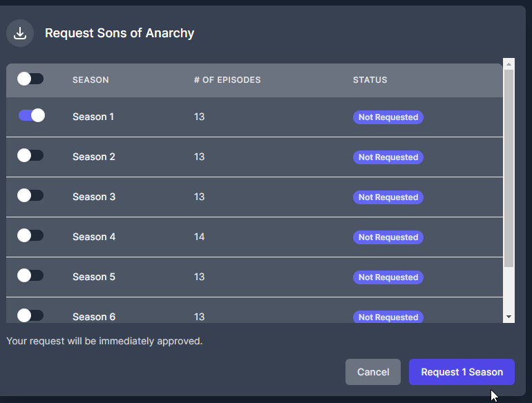Image resolution: width=532 pixels, height=403 pixels.
Task: Enable the Season 2 toggle
Action: point(30,155)
